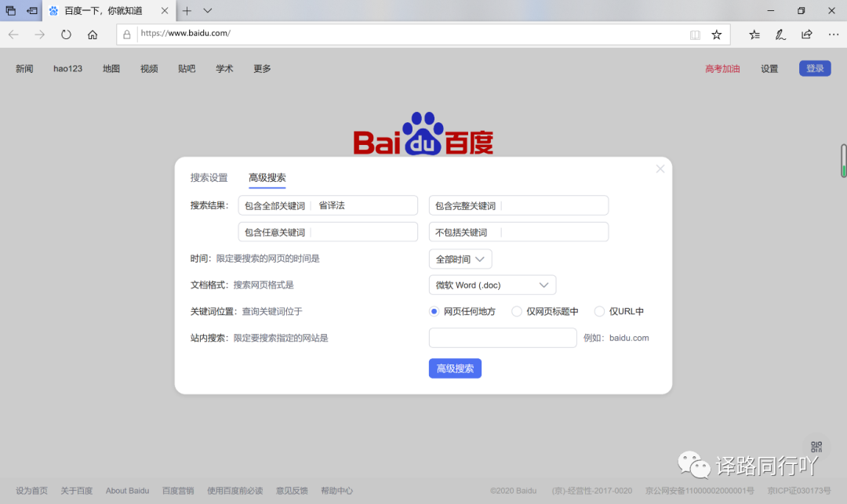This screenshot has width=847, height=504.
Task: Click set these tabs aside icon
Action: pyautogui.click(x=32, y=11)
